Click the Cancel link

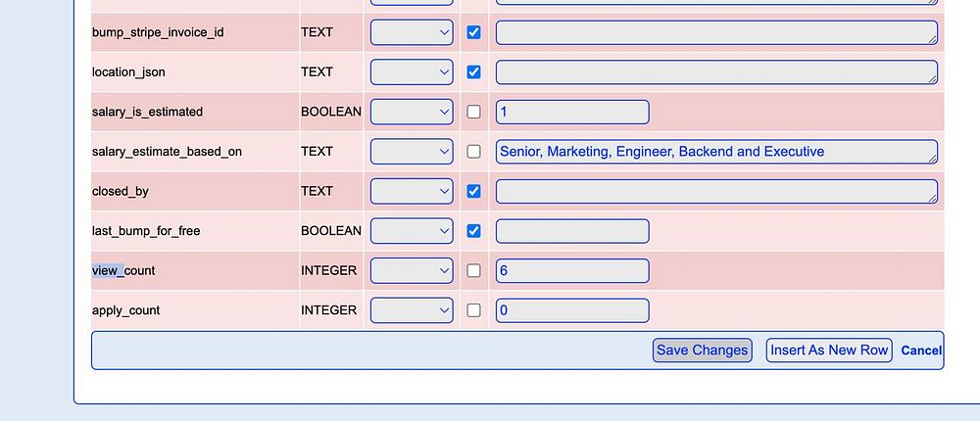(x=921, y=351)
